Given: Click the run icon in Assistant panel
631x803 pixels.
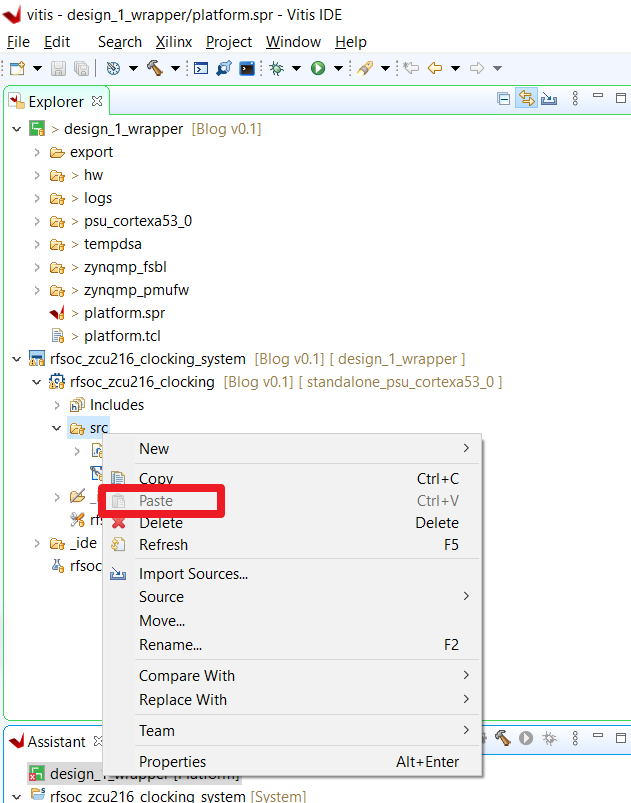Looking at the screenshot, I should [526, 738].
